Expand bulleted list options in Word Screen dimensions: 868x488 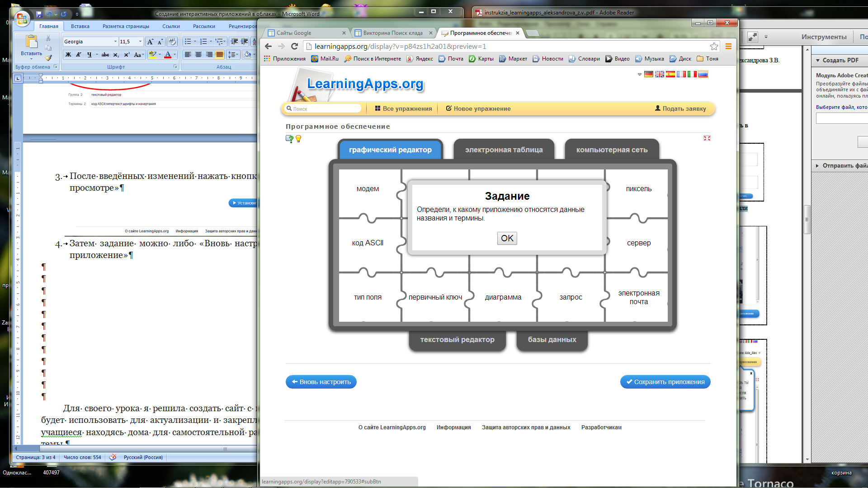click(x=195, y=42)
